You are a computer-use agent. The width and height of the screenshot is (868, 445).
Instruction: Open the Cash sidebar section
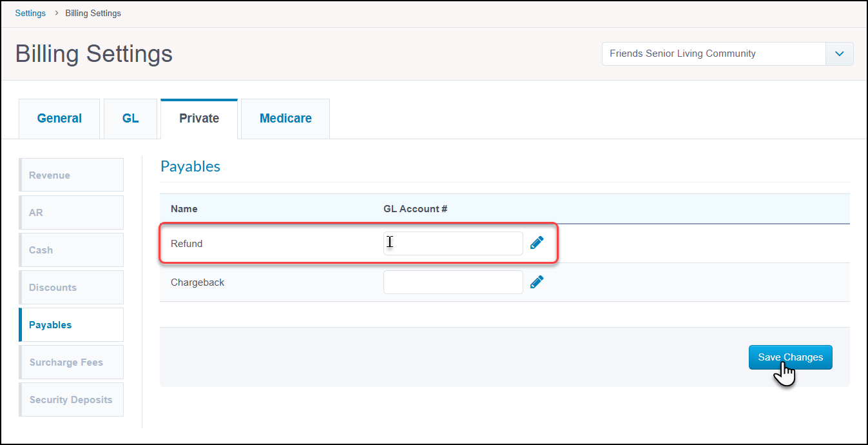coord(71,250)
